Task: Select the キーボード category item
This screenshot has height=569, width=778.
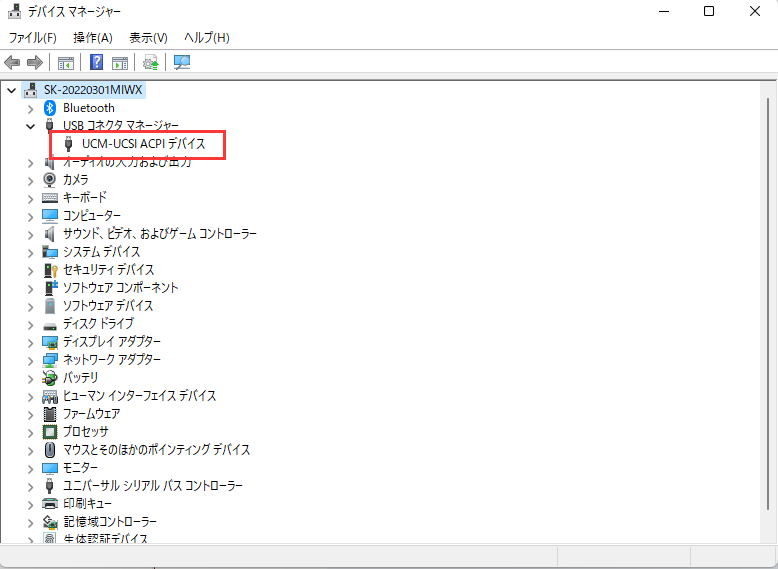Action: (84, 198)
